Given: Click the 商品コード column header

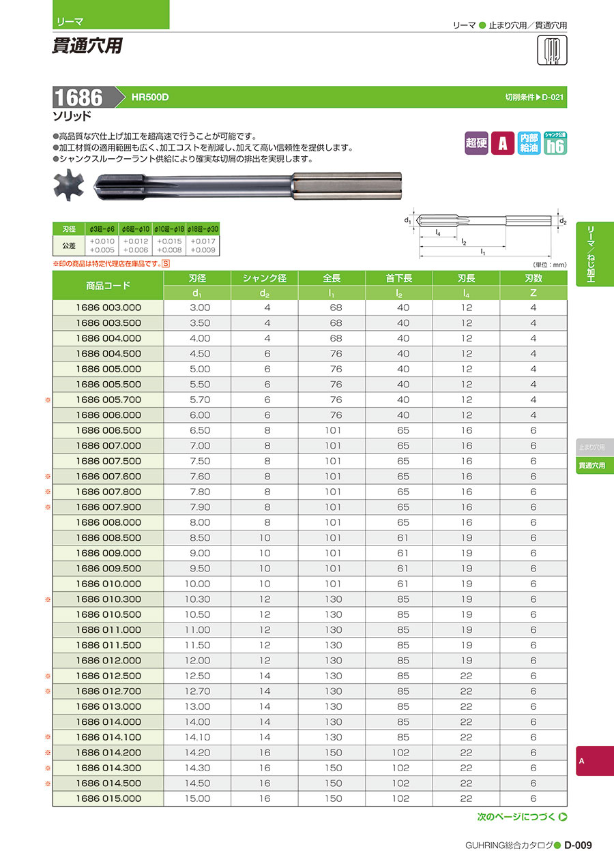Looking at the screenshot, I should pos(108,285).
